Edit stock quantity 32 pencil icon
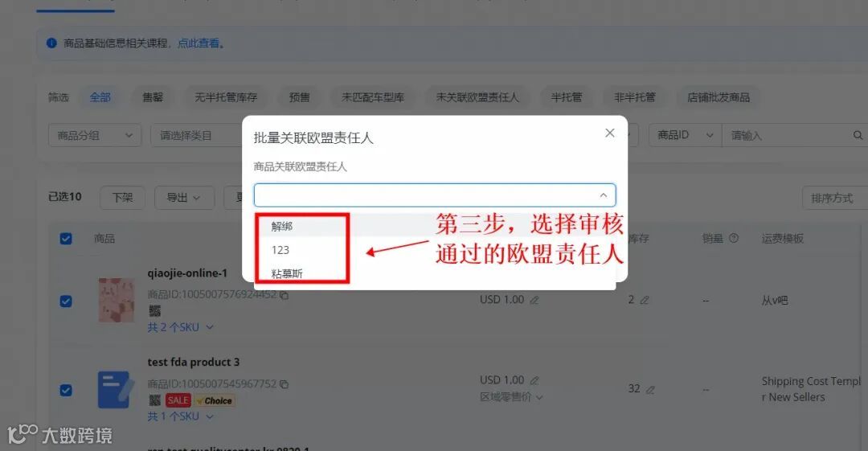Viewport: 868px width, 451px height. 650,389
